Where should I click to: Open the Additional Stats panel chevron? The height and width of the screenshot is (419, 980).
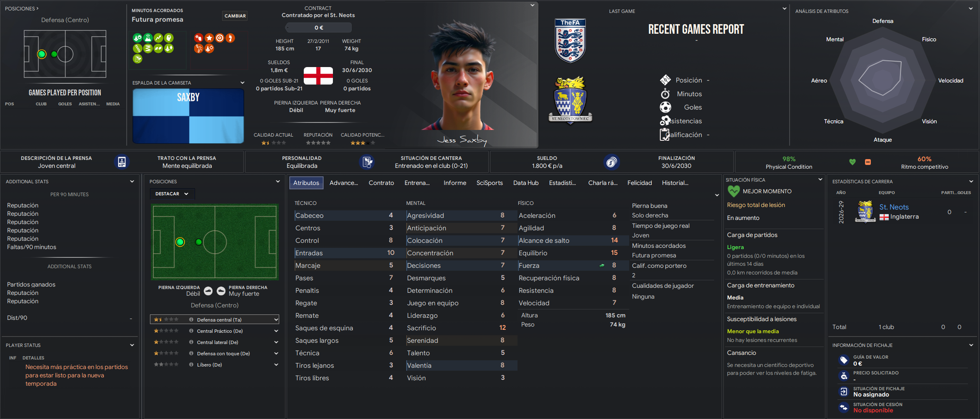coord(132,182)
